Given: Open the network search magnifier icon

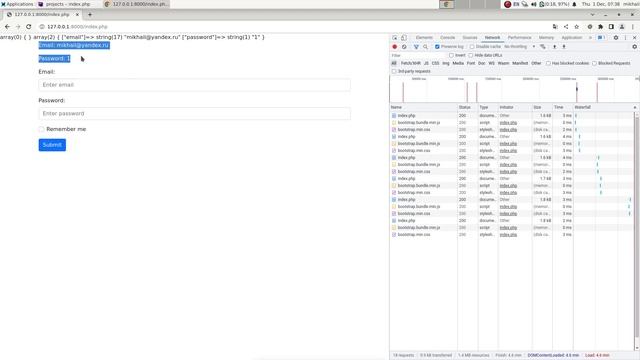Looking at the screenshot, I should coord(425,47).
